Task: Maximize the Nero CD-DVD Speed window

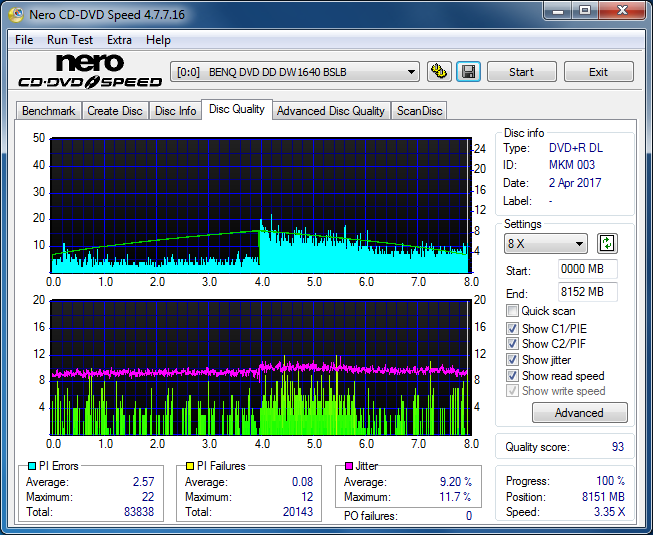Action: [585, 10]
